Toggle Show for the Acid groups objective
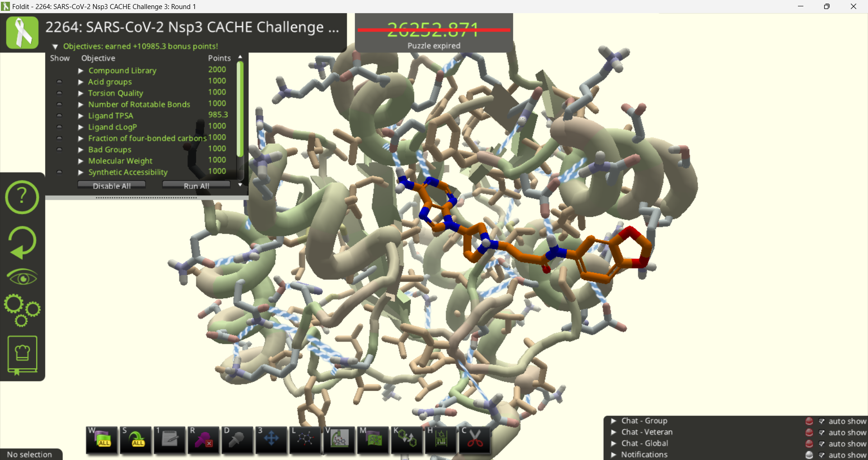Image resolution: width=868 pixels, height=460 pixels. (x=59, y=82)
